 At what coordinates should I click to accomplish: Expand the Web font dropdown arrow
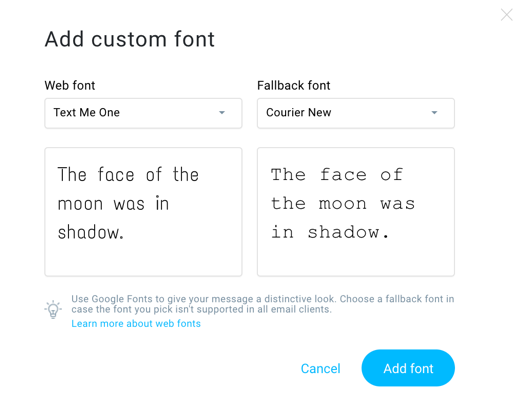[x=222, y=113]
